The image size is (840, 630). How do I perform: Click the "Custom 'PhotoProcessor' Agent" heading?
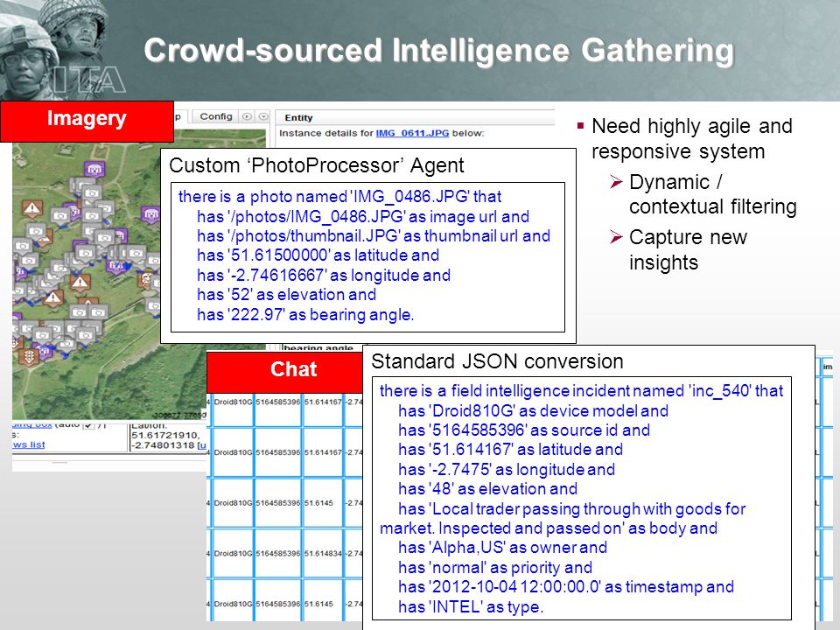(317, 165)
